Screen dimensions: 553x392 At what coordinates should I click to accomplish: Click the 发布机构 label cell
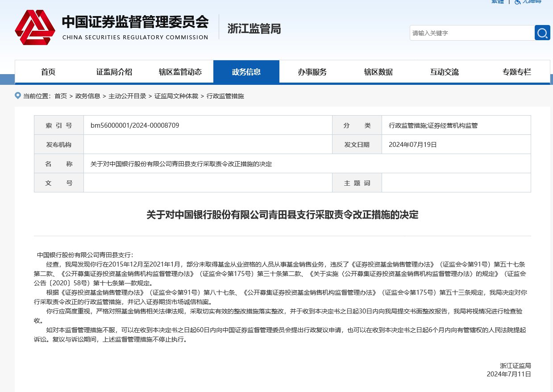(x=59, y=145)
